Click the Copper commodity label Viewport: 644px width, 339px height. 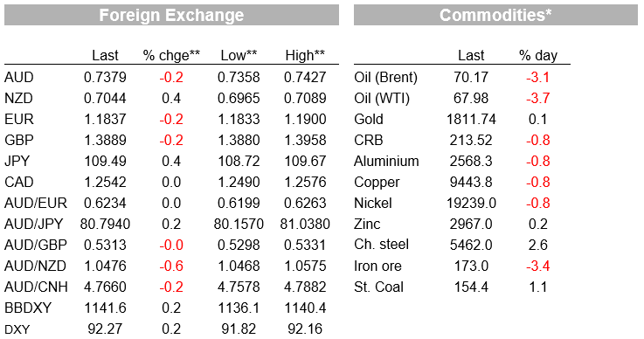click(x=377, y=182)
